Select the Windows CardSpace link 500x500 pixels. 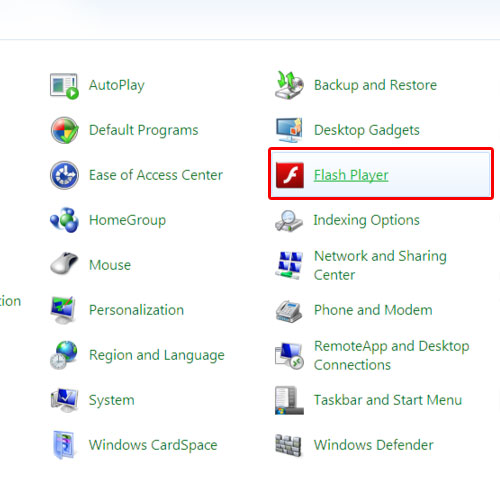153,445
